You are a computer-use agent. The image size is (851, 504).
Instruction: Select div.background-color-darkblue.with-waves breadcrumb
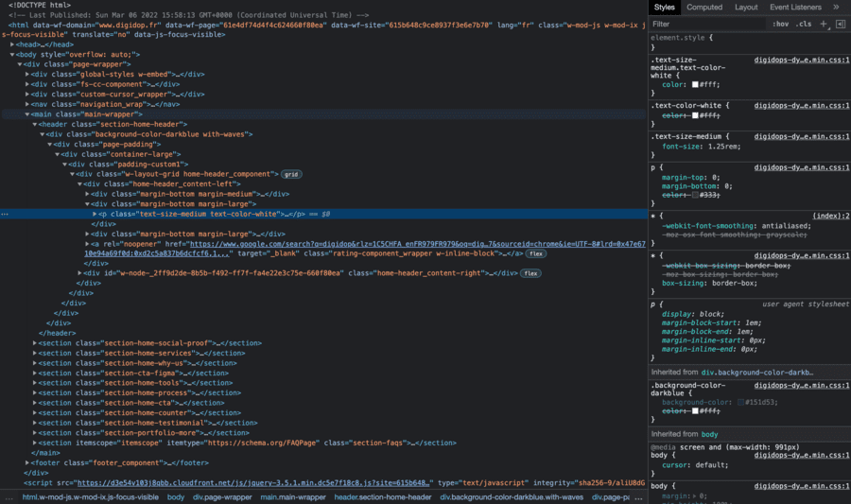(x=512, y=497)
